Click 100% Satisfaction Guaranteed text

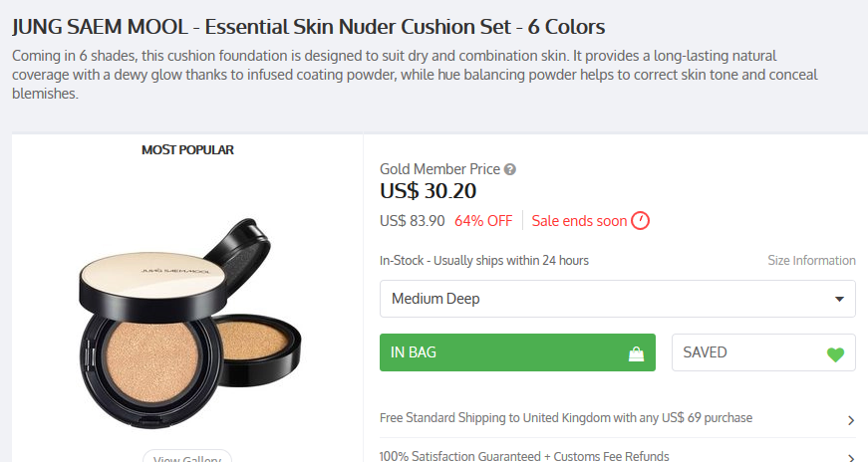point(523,456)
